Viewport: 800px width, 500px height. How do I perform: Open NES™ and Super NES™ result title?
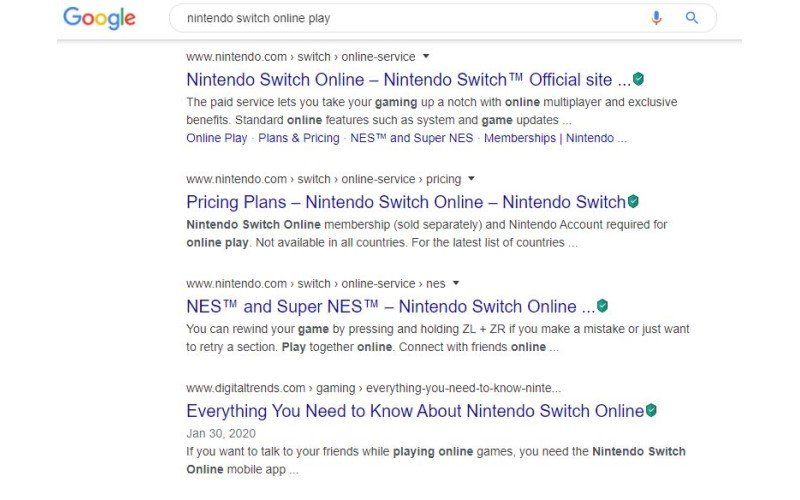pos(390,307)
